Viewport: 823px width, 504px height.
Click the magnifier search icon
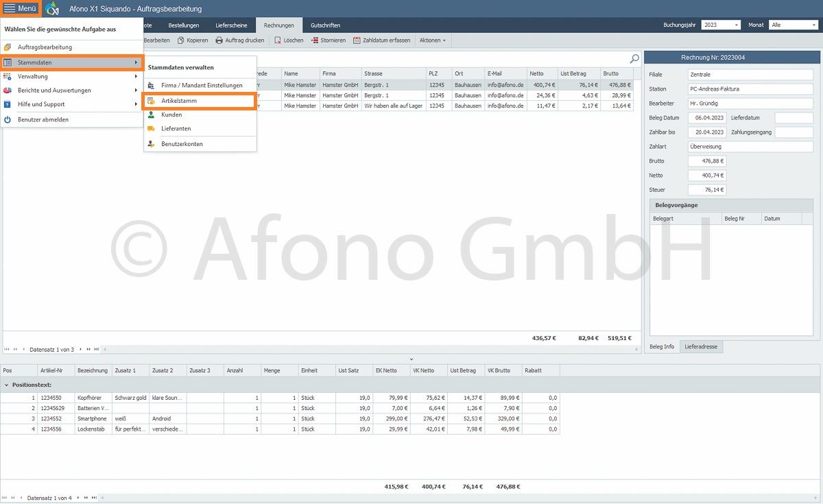point(634,59)
